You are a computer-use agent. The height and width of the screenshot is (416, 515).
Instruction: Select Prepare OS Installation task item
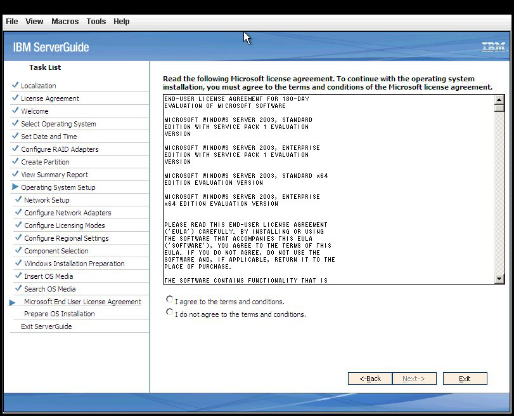tap(59, 314)
